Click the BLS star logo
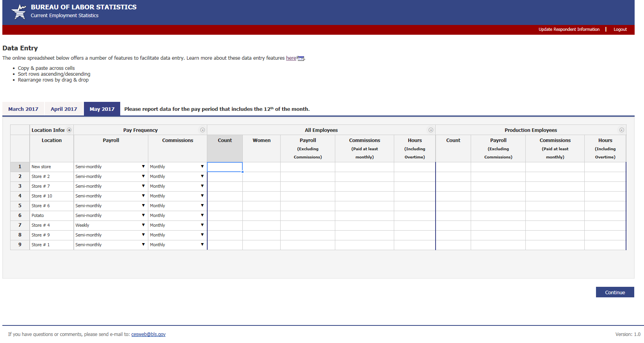This screenshot has width=644, height=343. 18,11
